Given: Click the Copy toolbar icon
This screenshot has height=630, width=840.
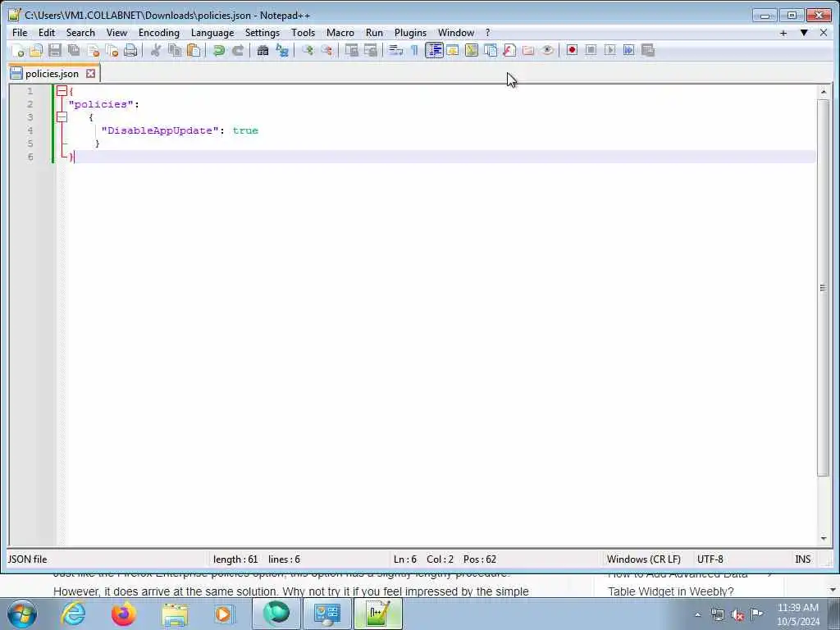Looking at the screenshot, I should pyautogui.click(x=175, y=50).
